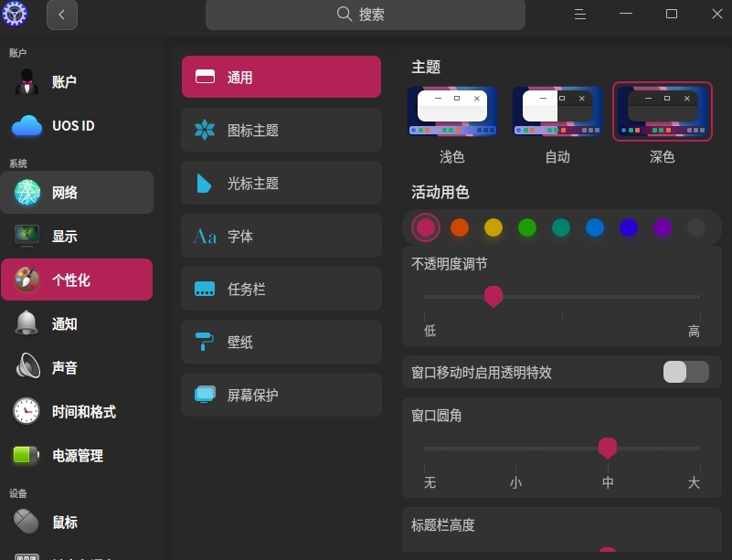Open 时间和格式 settings label
Viewport: 732px width, 560px height.
coord(84,412)
